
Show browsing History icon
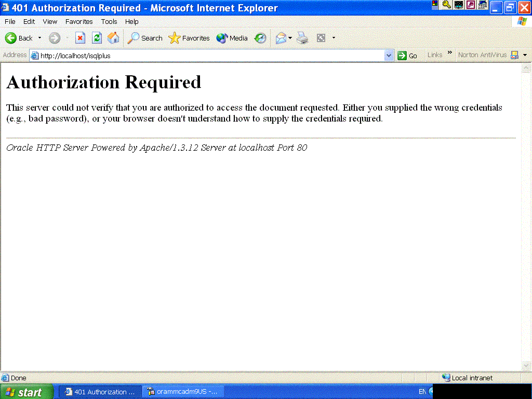(x=260, y=38)
